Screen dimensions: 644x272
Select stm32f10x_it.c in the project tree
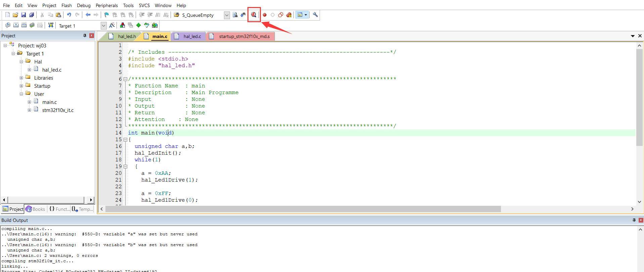click(x=58, y=110)
